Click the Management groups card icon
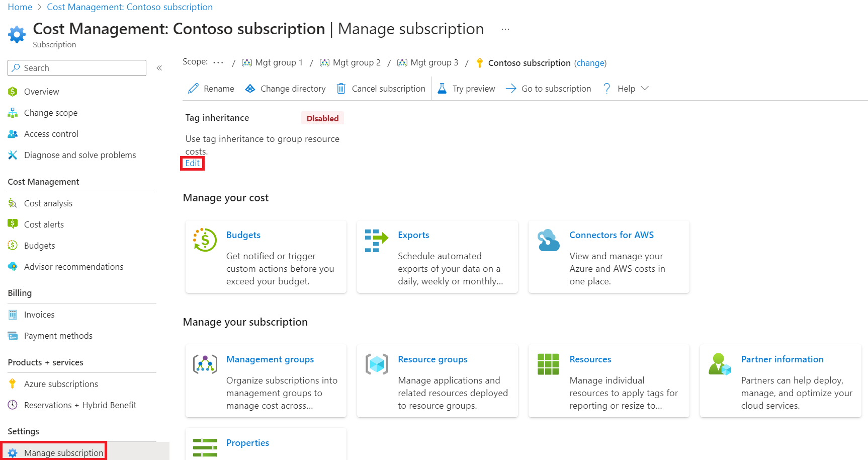Viewport: 868px width, 460px height. tap(205, 364)
